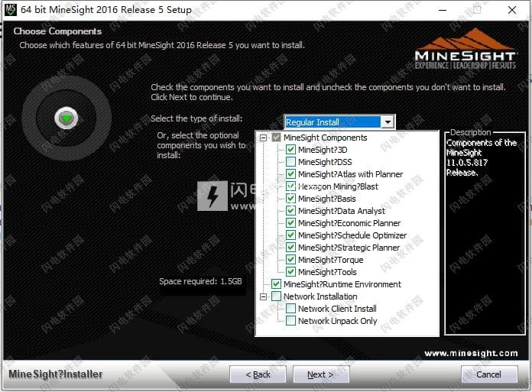The image size is (532, 392).
Task: Cancel the MineSight installation
Action: point(489,374)
